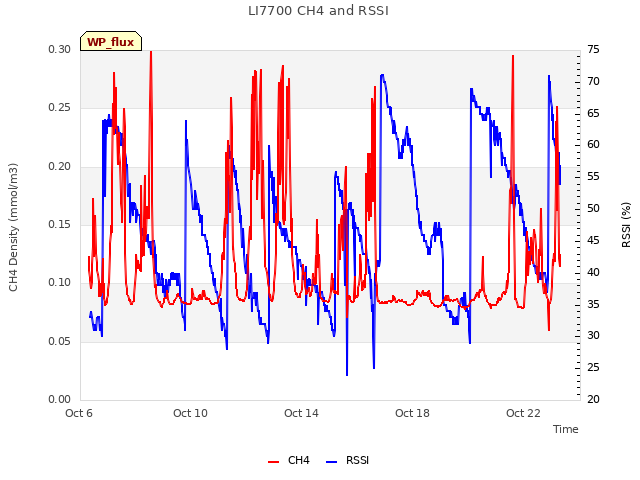Click the 30 right axis value
The height and width of the screenshot is (480, 640).
[x=593, y=336]
